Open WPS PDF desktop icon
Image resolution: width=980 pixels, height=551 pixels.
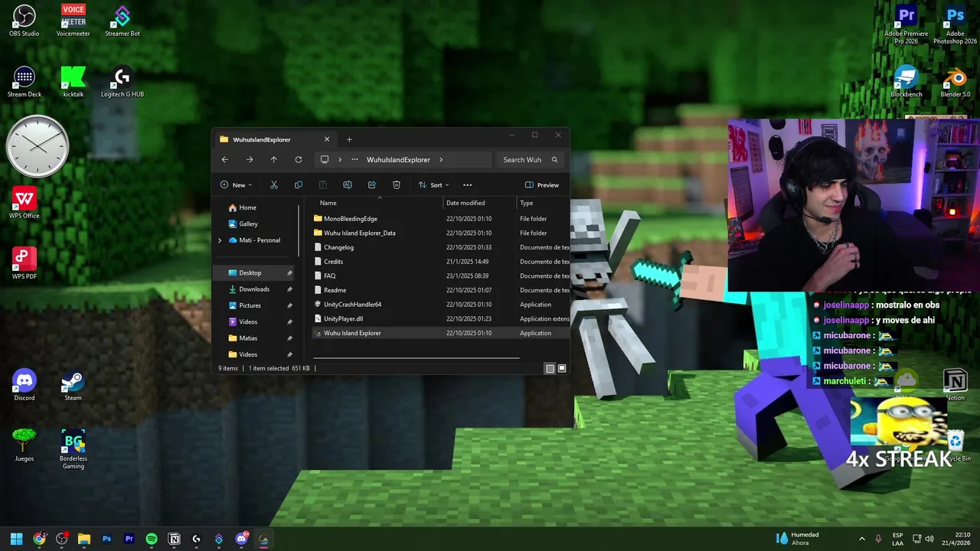pyautogui.click(x=24, y=264)
